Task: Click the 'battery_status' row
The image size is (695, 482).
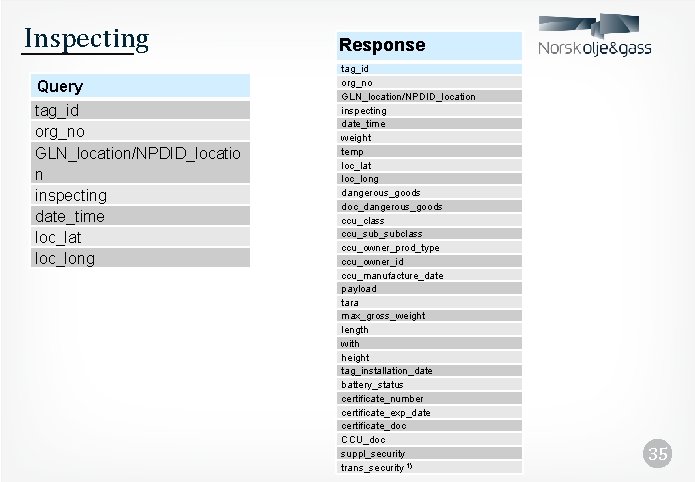Action: pos(429,384)
